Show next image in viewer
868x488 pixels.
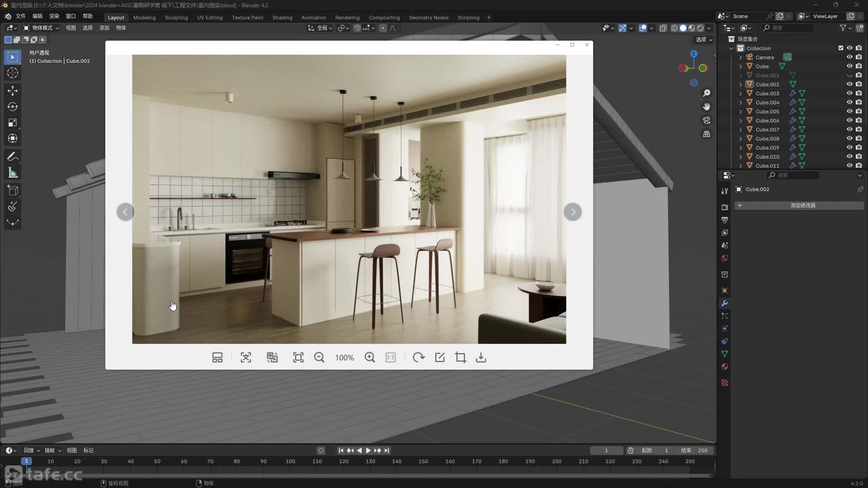coord(573,212)
